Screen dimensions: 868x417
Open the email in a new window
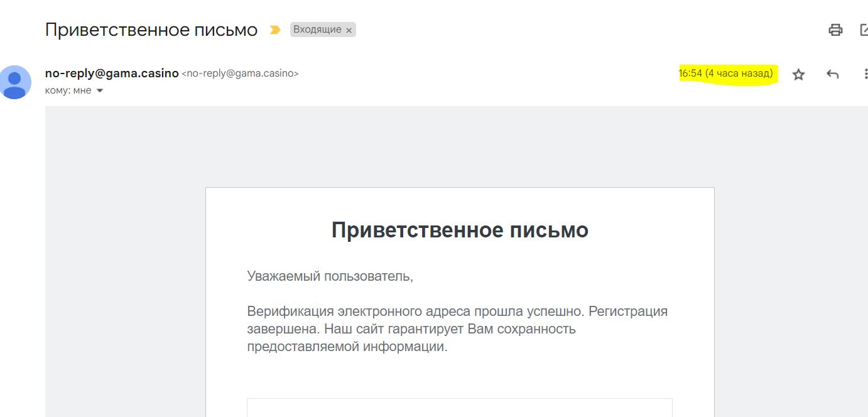click(x=864, y=30)
